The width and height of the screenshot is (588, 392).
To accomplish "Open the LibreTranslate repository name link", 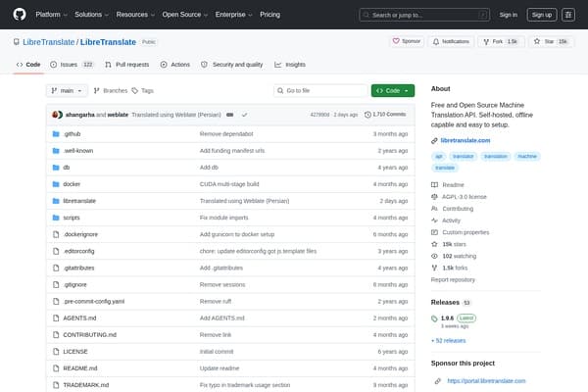I will pos(108,42).
